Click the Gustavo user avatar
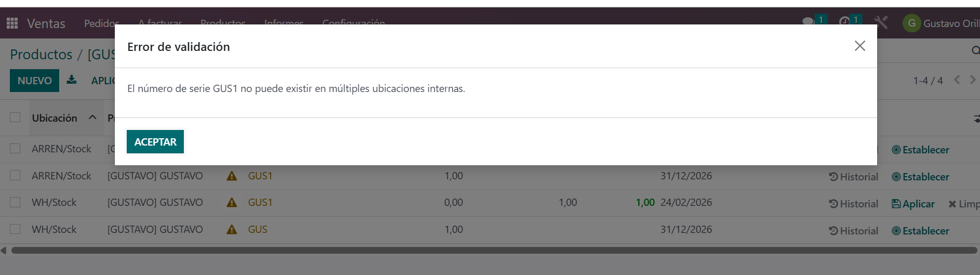980x275 pixels. pos(911,23)
